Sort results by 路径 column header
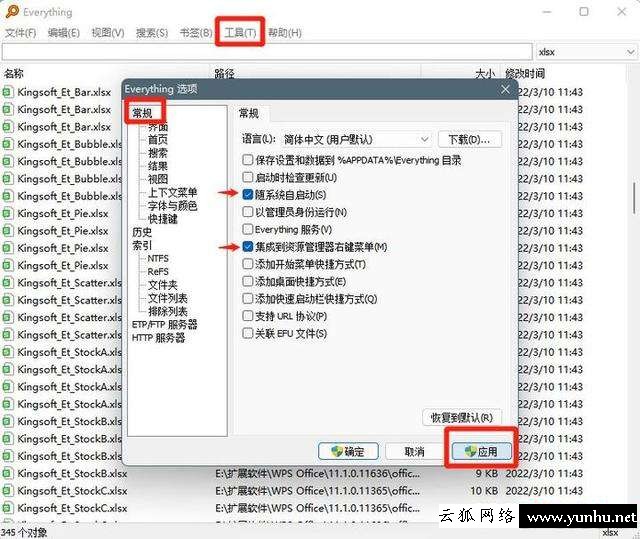The width and height of the screenshot is (640, 539). (x=224, y=73)
